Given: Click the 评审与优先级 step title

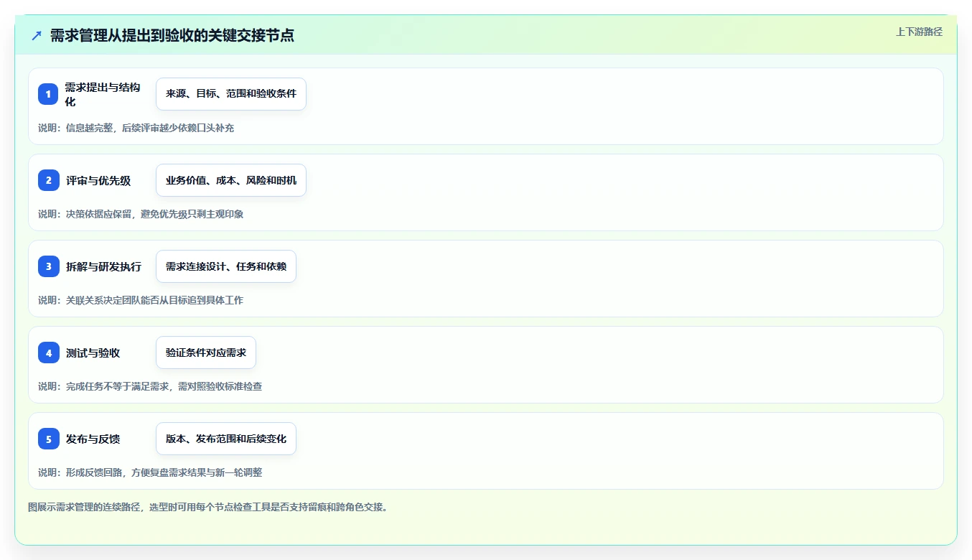Looking at the screenshot, I should tap(98, 180).
